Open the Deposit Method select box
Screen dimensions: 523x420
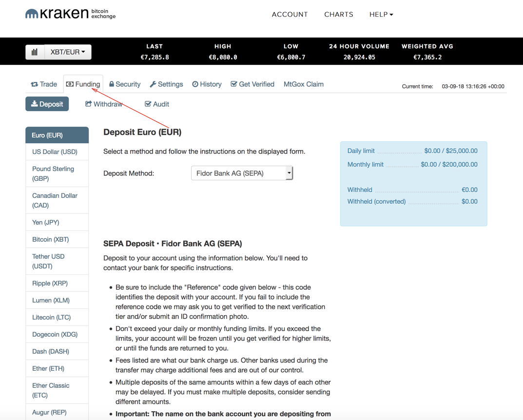(x=242, y=173)
